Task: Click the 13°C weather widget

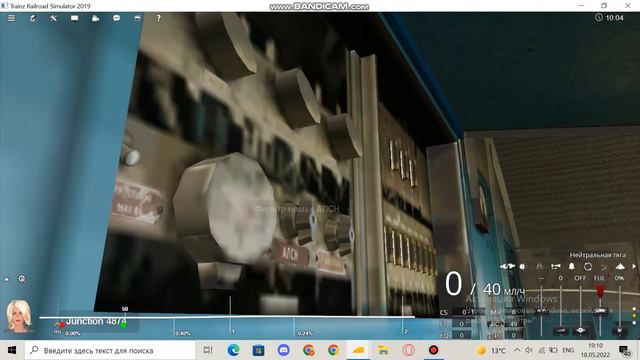Action: click(x=491, y=350)
